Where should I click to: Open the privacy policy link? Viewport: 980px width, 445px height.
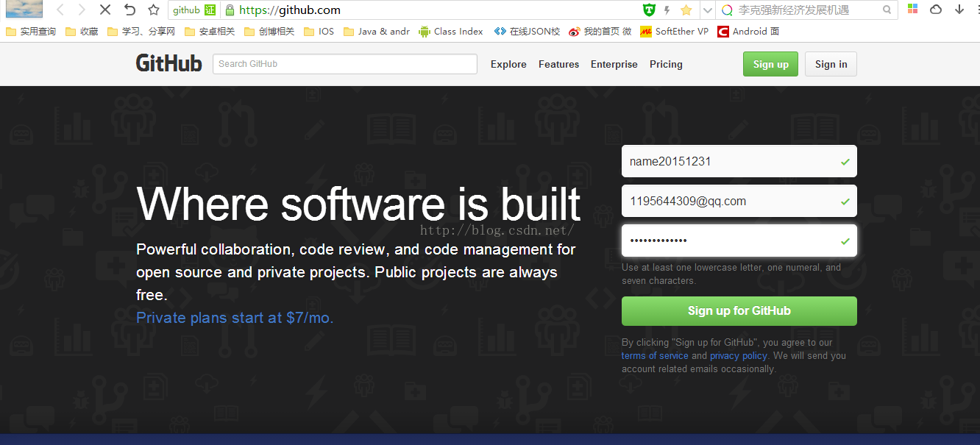pos(739,356)
